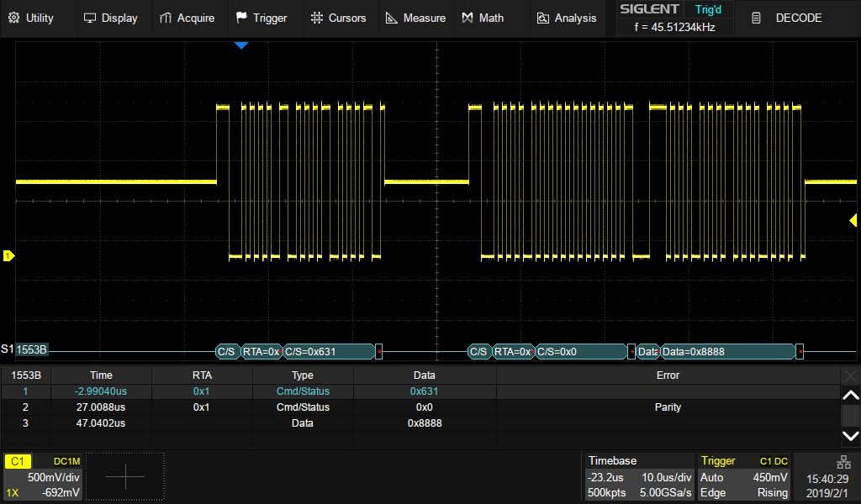Open the Math menu

click(483, 18)
